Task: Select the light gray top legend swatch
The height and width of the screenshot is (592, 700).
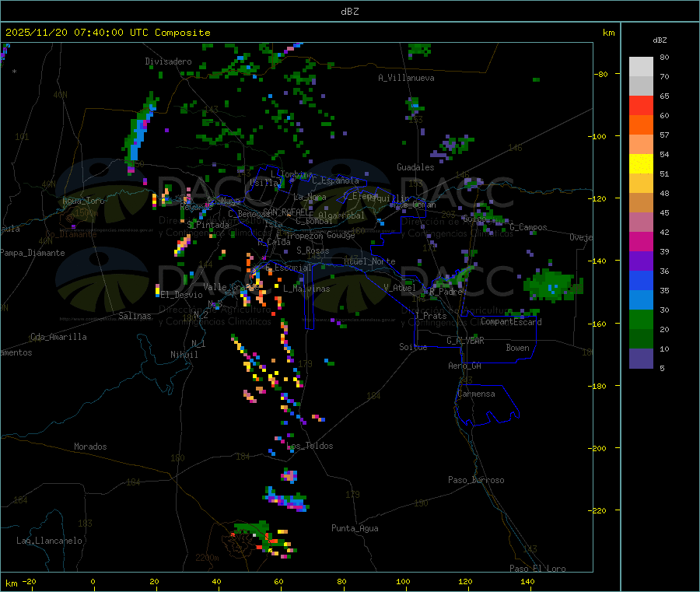Action: 641,66
